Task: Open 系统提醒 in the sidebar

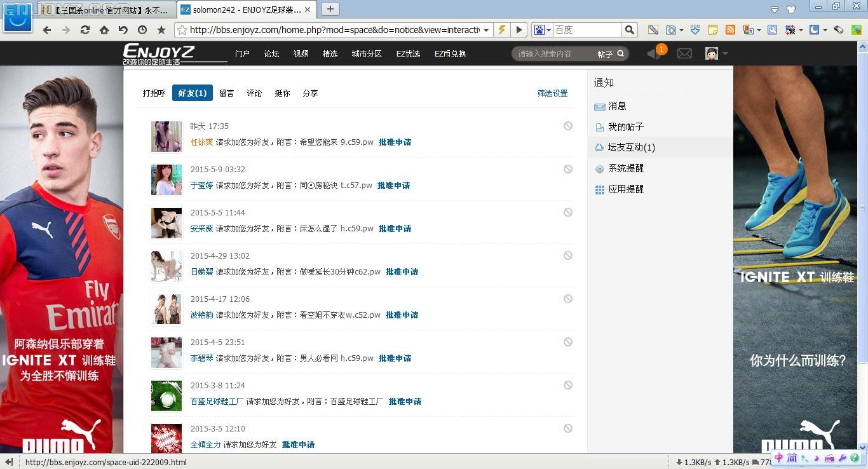Action: click(626, 168)
